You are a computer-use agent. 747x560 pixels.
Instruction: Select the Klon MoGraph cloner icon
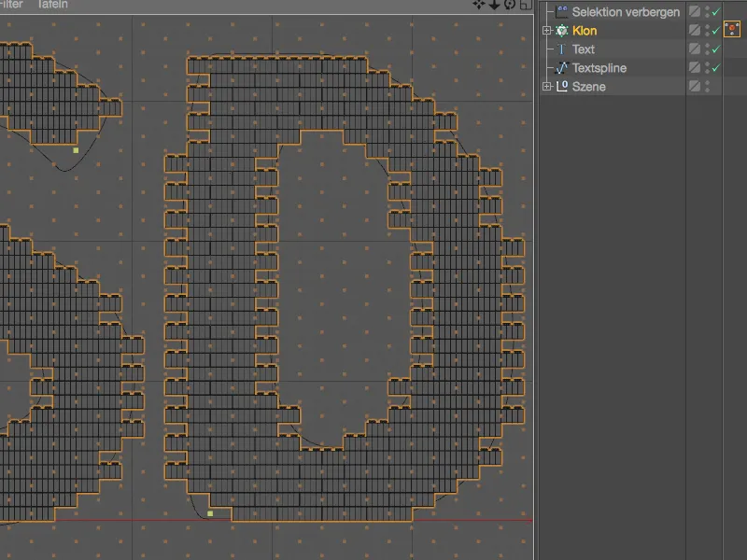[x=560, y=30]
